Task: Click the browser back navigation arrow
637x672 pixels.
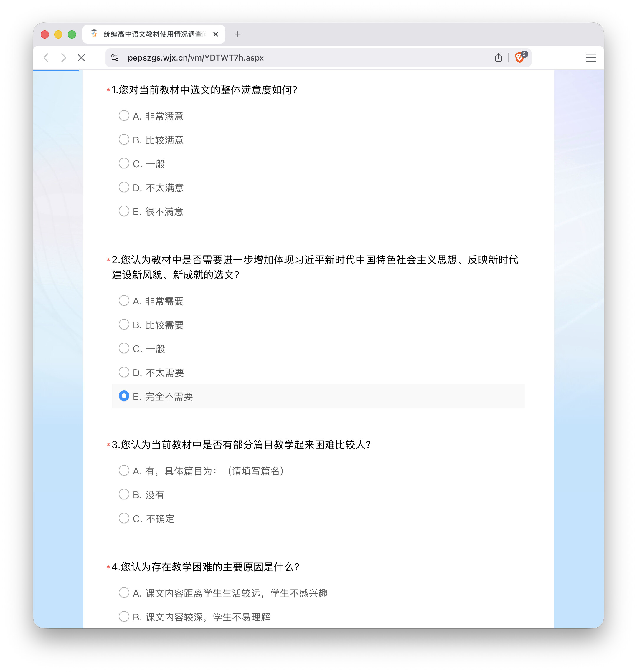Action: [x=47, y=58]
